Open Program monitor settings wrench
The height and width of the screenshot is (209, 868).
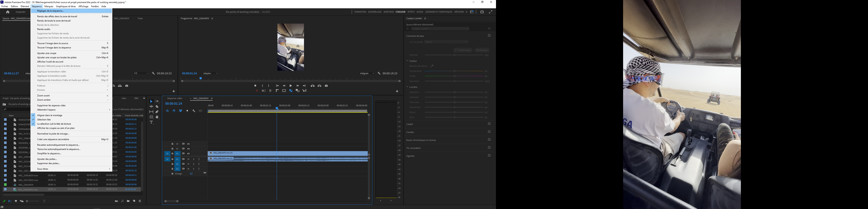click(x=379, y=73)
